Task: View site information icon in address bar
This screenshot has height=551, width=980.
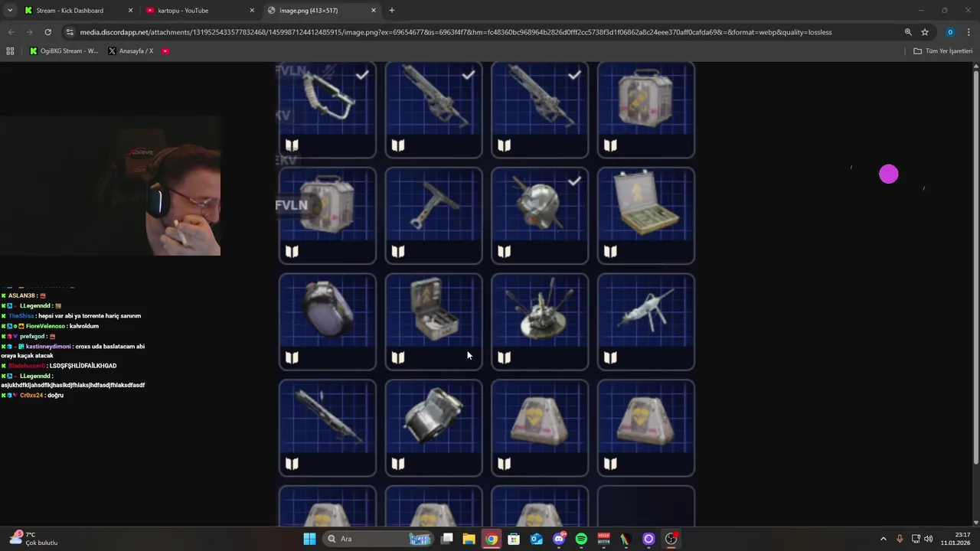Action: 70,32
